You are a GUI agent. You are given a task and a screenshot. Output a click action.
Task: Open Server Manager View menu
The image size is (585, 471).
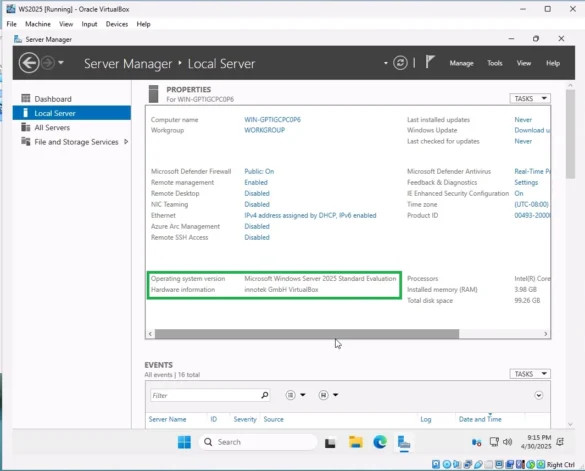523,63
